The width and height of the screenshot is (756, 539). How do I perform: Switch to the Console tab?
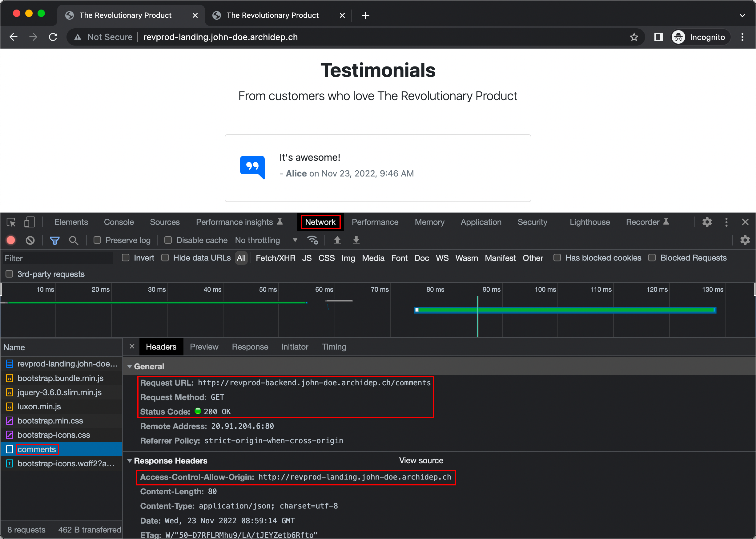click(119, 222)
